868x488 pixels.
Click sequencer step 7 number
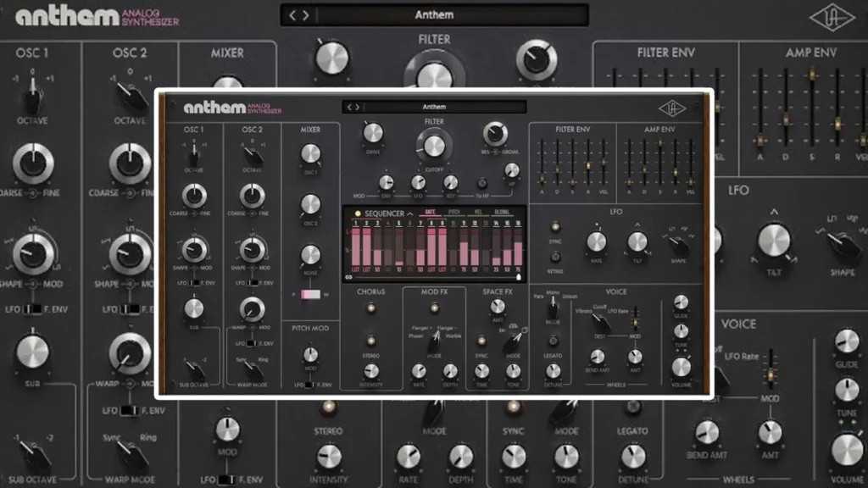coord(420,224)
